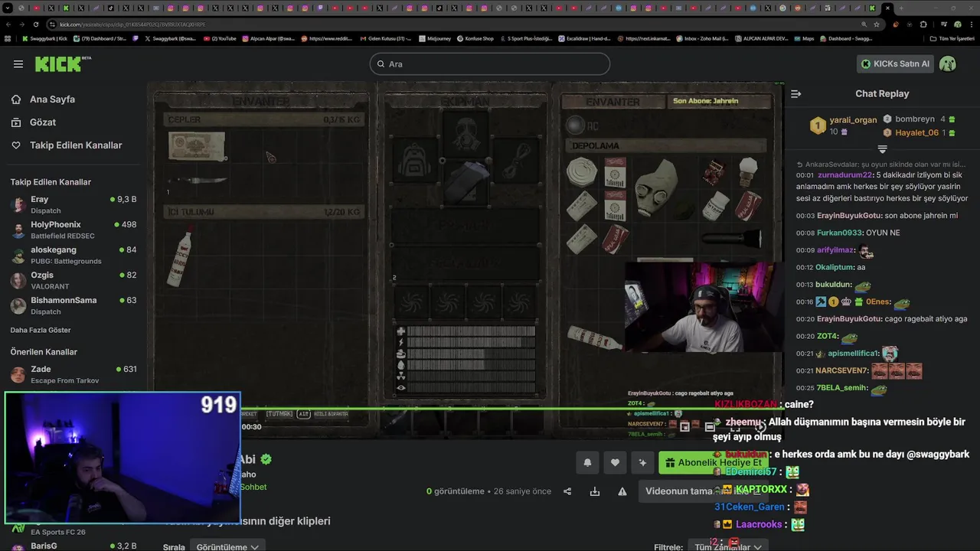The image size is (980, 551).
Task: Open the Maps bookmark
Action: tap(804, 38)
